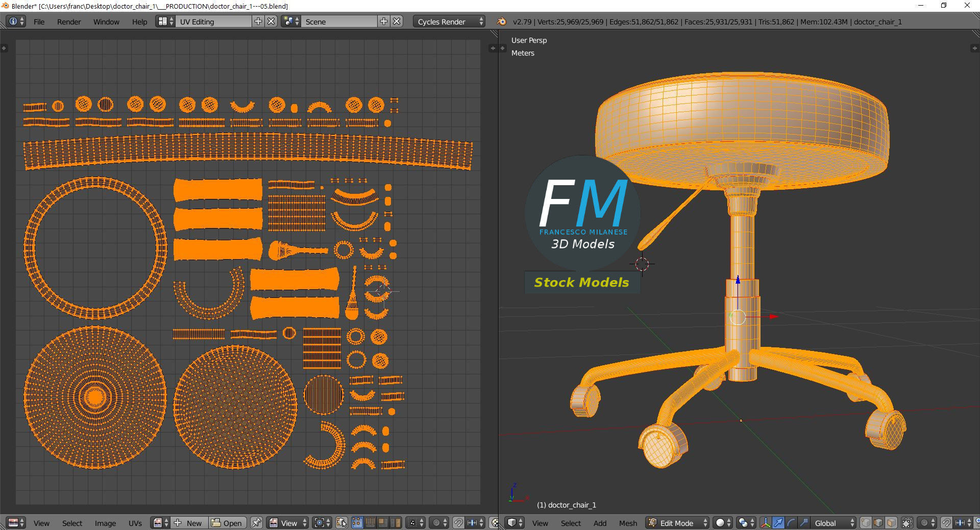Viewport: 980px width, 530px height.
Task: Open UV editor type selector at bottom left
Action: point(16,523)
